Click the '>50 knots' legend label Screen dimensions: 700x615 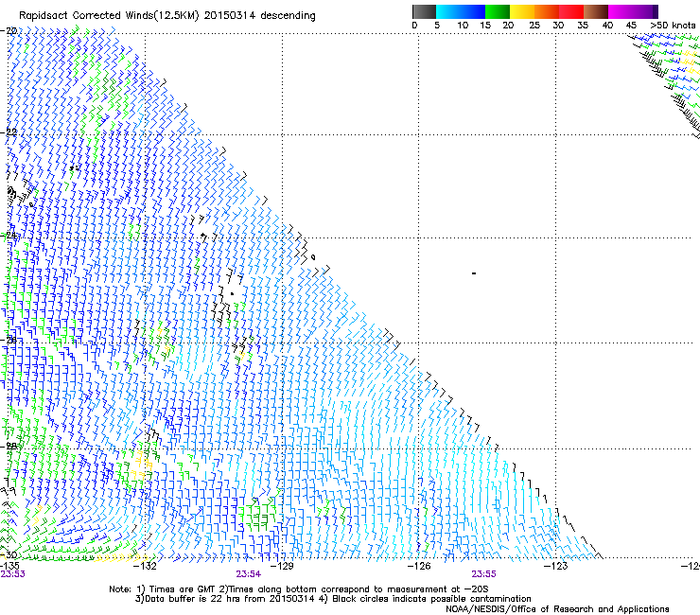tap(673, 26)
